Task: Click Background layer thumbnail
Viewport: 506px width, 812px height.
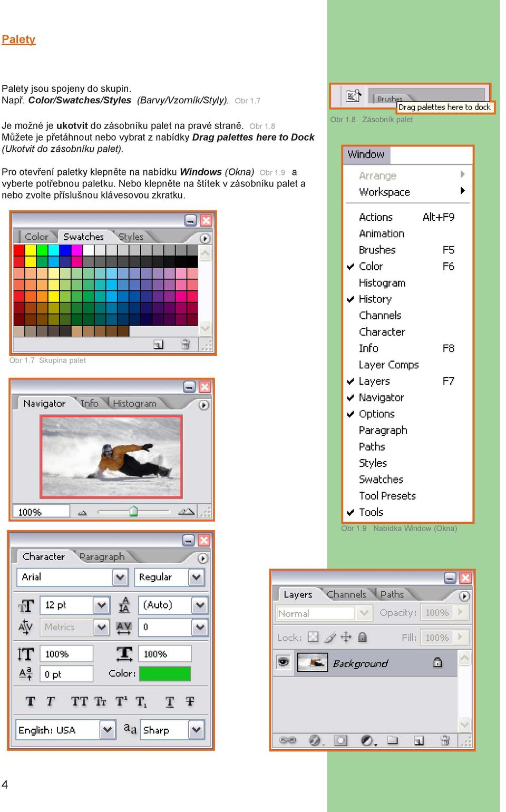Action: 312,662
